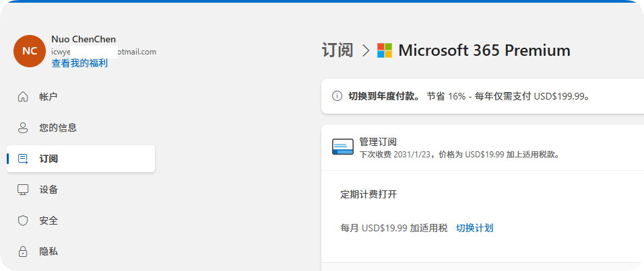The width and height of the screenshot is (644, 271).
Task: Click the info icon in the annual payment banner
Action: (337, 96)
